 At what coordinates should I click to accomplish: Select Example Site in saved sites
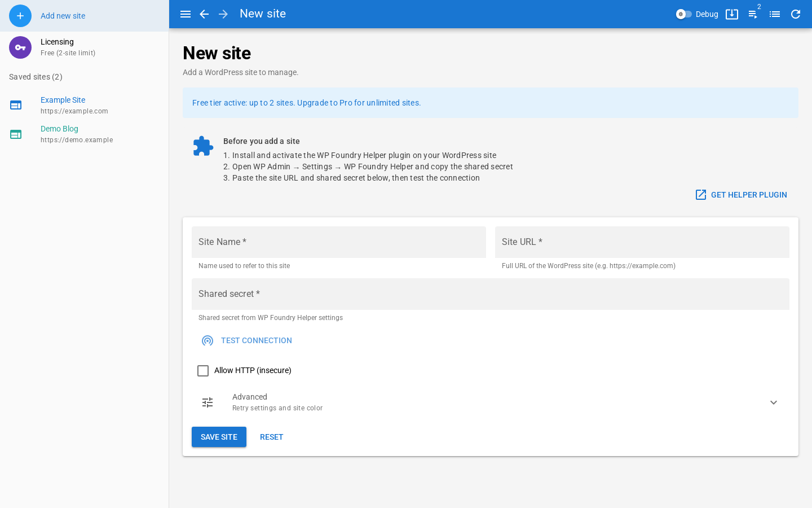(85, 105)
